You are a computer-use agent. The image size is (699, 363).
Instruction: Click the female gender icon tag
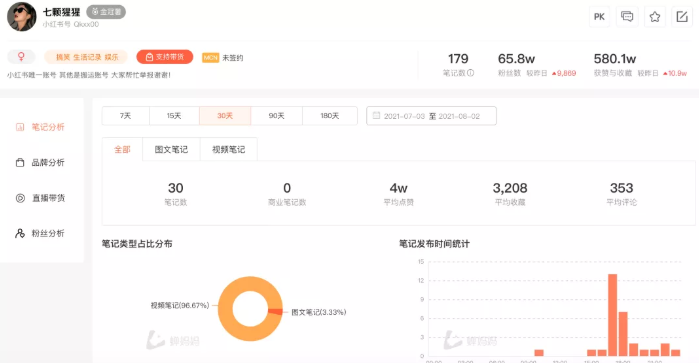click(x=21, y=57)
